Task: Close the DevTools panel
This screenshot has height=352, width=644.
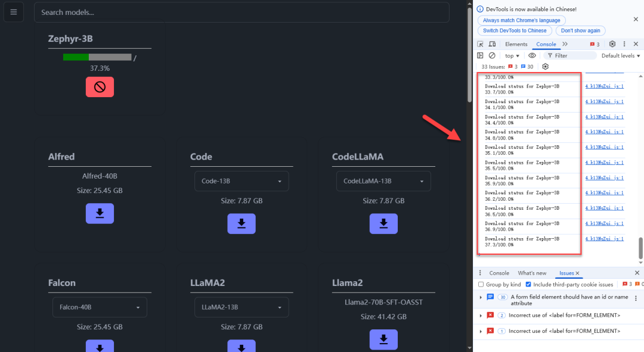Action: pyautogui.click(x=636, y=44)
